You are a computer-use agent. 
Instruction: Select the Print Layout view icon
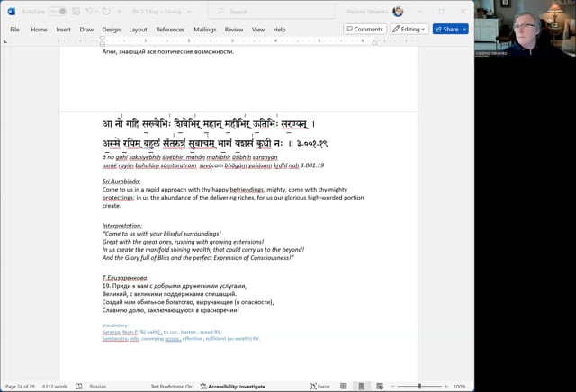tap(362, 386)
